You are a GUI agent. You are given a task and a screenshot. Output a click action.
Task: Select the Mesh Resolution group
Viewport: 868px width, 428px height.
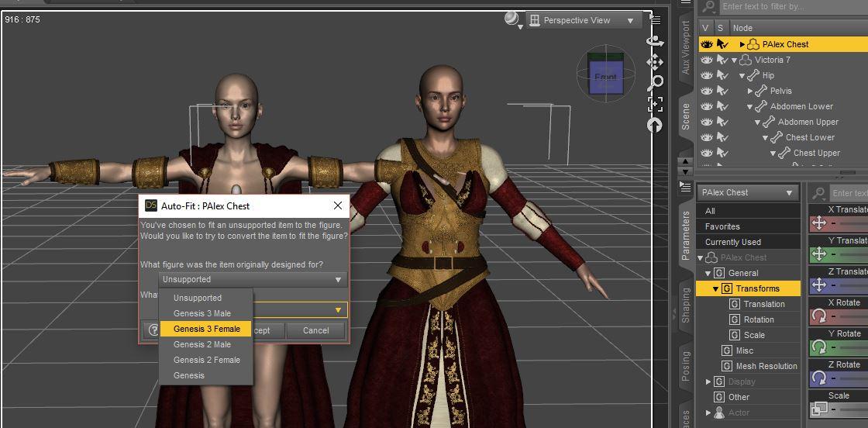click(x=766, y=366)
